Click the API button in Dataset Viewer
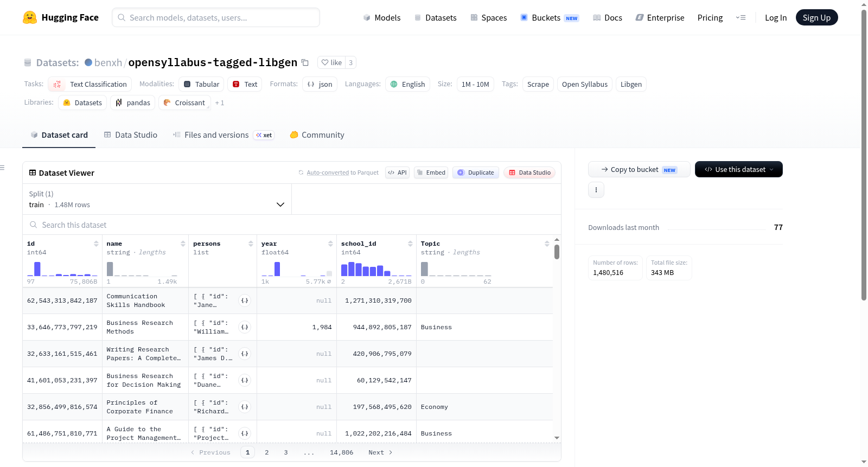The height and width of the screenshot is (467, 868). pyautogui.click(x=397, y=172)
